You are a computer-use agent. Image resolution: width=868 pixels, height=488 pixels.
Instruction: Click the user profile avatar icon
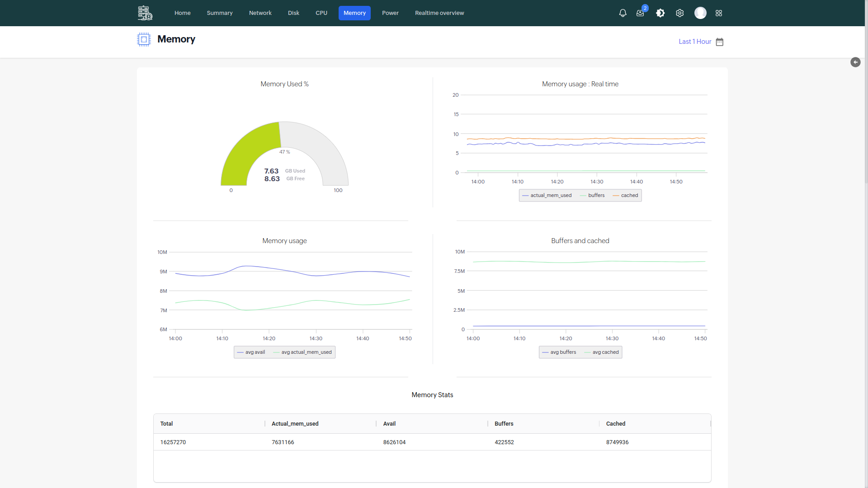701,13
